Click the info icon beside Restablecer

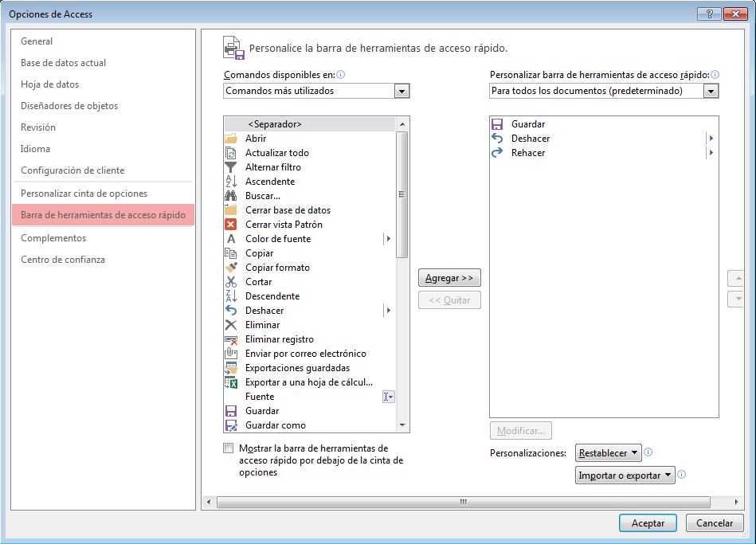click(x=648, y=452)
